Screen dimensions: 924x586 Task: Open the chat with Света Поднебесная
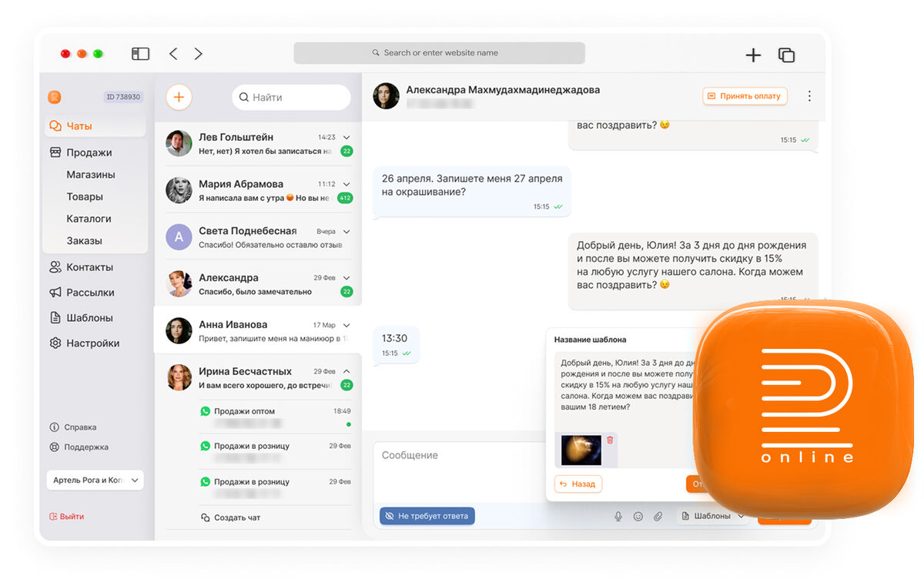click(x=258, y=237)
